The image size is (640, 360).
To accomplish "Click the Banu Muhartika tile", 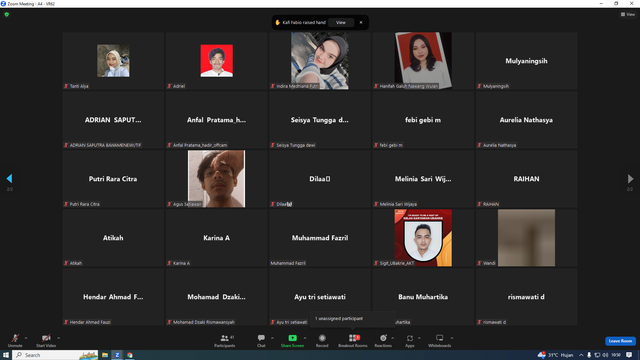I will click(423, 297).
